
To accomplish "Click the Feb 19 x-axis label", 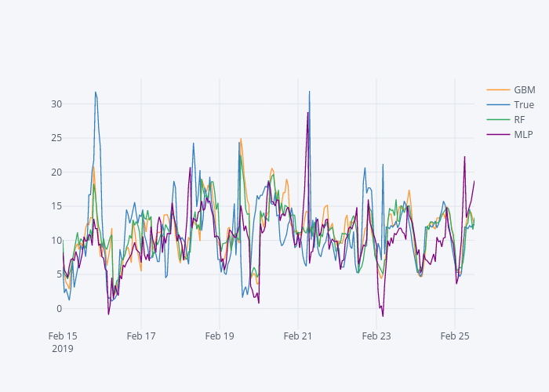I will click(220, 336).
